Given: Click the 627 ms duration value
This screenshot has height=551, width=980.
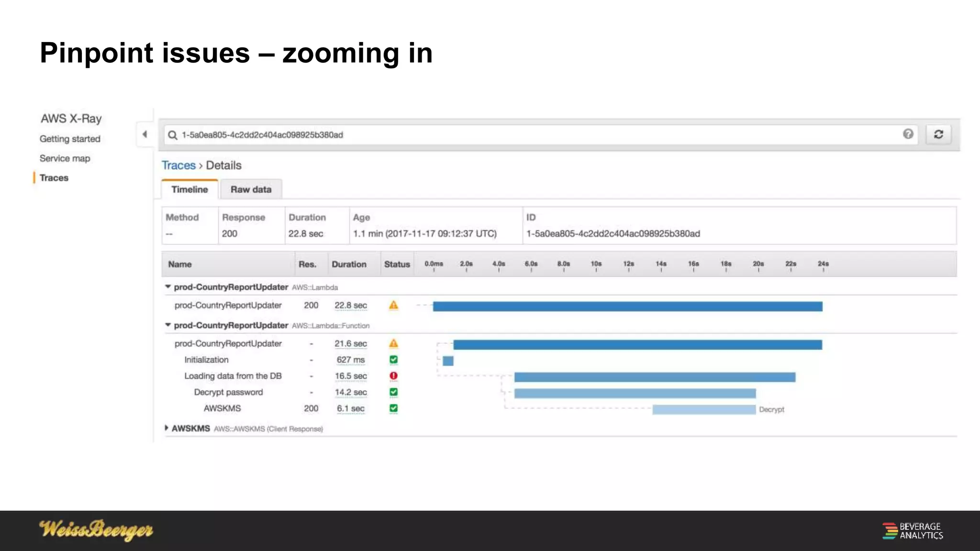Looking at the screenshot, I should tap(351, 360).
